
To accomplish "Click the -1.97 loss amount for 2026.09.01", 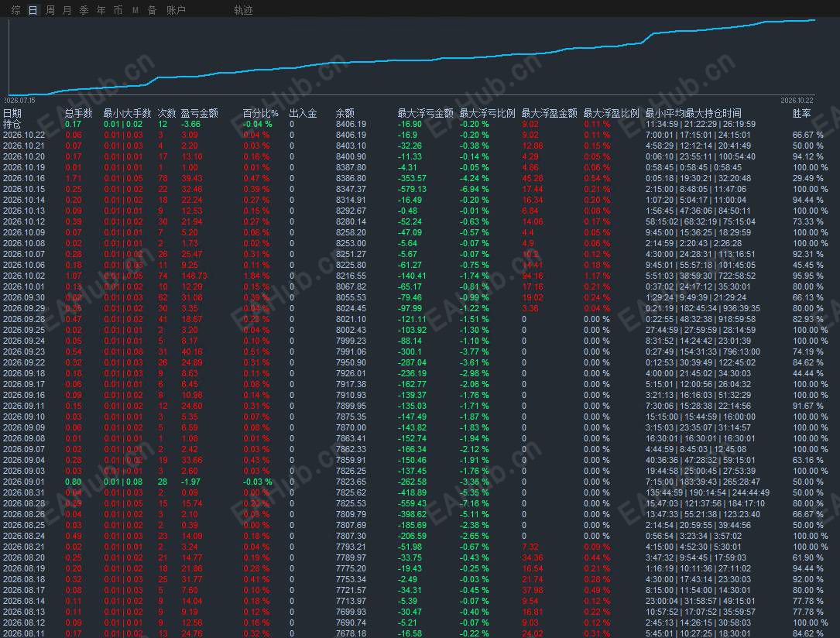I will click(190, 482).
